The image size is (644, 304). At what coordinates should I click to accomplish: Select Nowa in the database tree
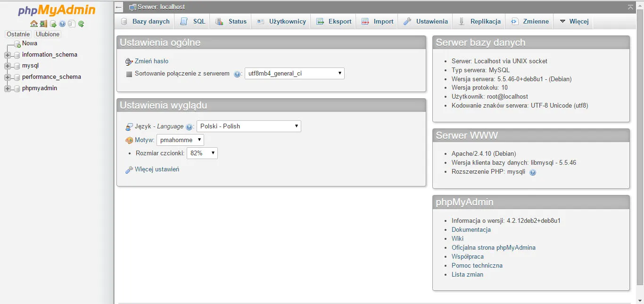point(30,43)
